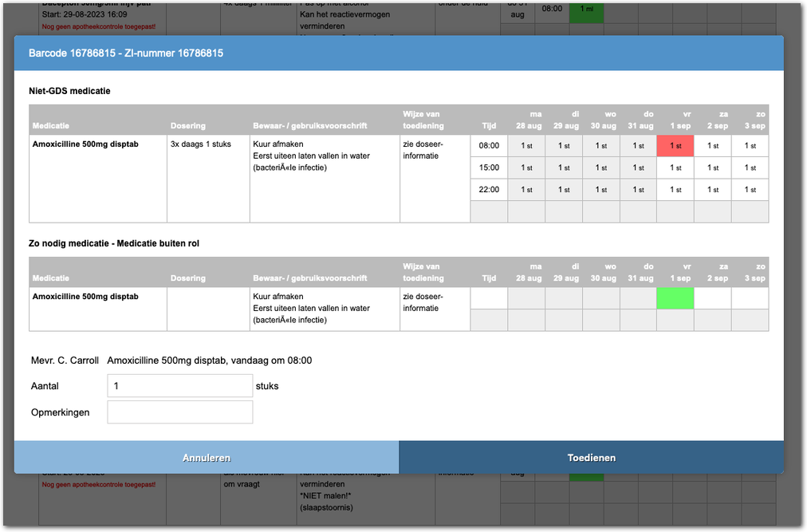
Task: Focus the Aantal quantity input field
Action: tap(179, 386)
